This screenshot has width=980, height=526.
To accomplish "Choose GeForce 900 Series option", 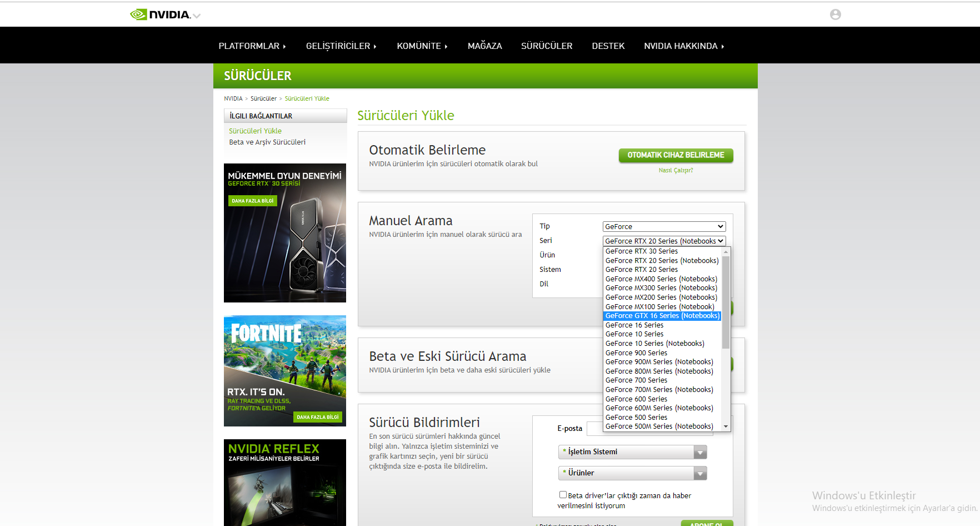I will (x=662, y=353).
